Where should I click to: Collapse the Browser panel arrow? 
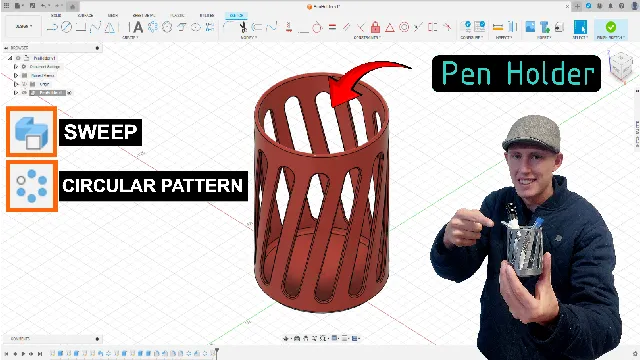click(6, 48)
